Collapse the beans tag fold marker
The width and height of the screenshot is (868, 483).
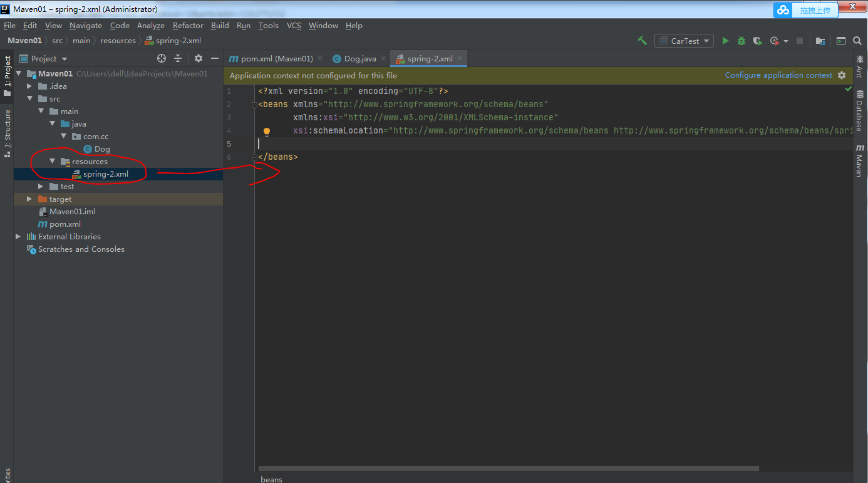(254, 104)
